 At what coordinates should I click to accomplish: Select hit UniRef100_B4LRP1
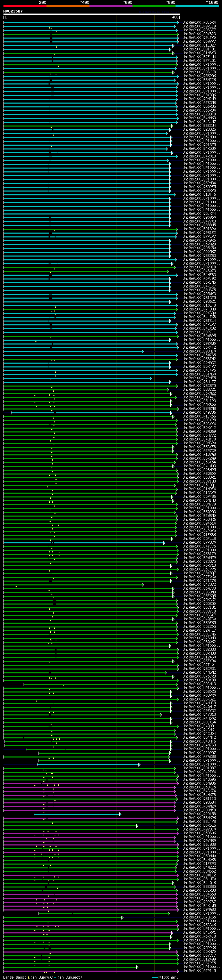coord(199,932)
